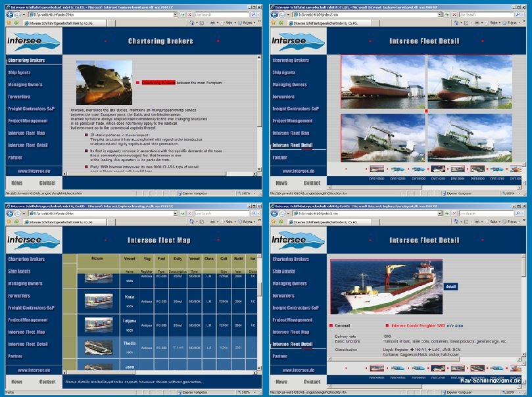Viewport: 532px width, 397px height.
Task: Click the Katja ship thumbnail in the fleet table
Action: coord(99,300)
